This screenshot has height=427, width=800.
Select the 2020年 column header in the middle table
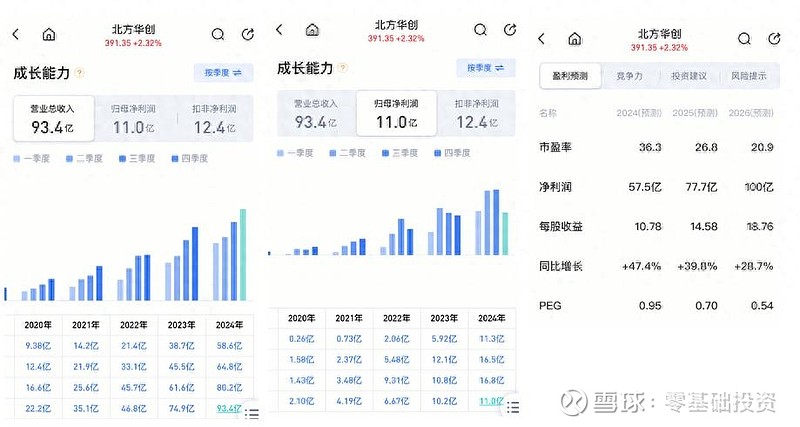[x=301, y=318]
